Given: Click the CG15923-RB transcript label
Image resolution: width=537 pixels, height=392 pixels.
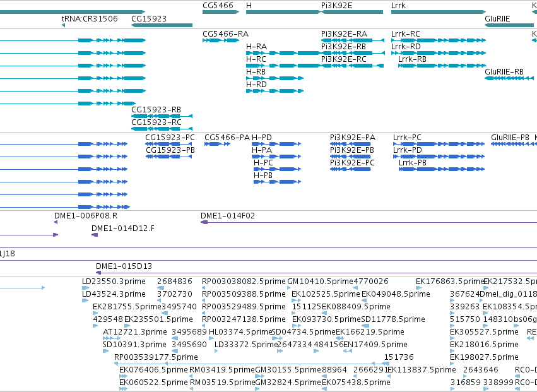Looking at the screenshot, I should click(x=156, y=110).
